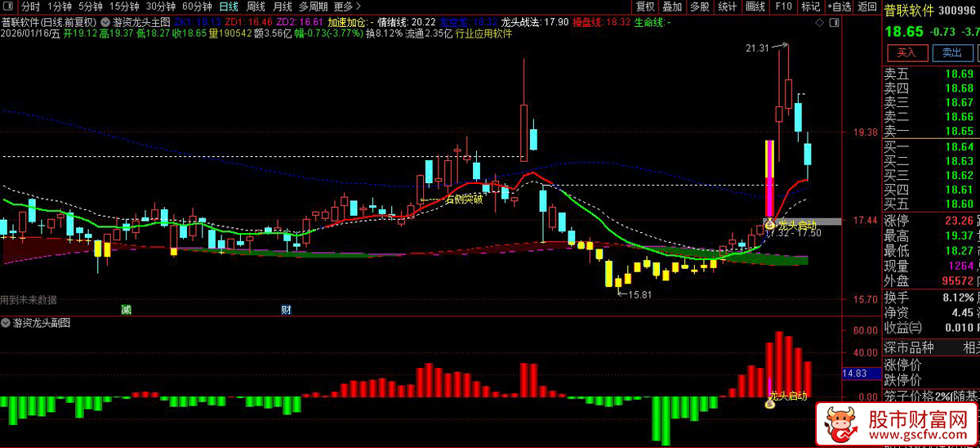Click the 15.81 low price label
Screen dimensions: 980x448
click(639, 293)
